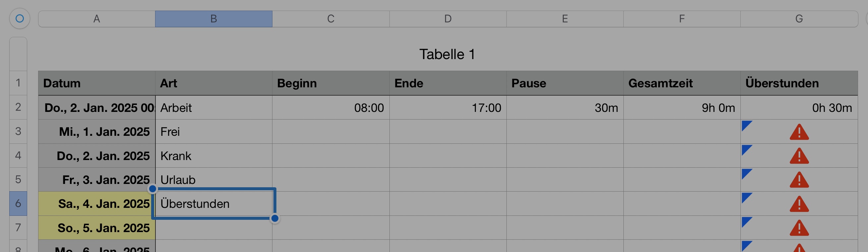
Task: Click the warning triangle in row 6
Action: (x=799, y=205)
